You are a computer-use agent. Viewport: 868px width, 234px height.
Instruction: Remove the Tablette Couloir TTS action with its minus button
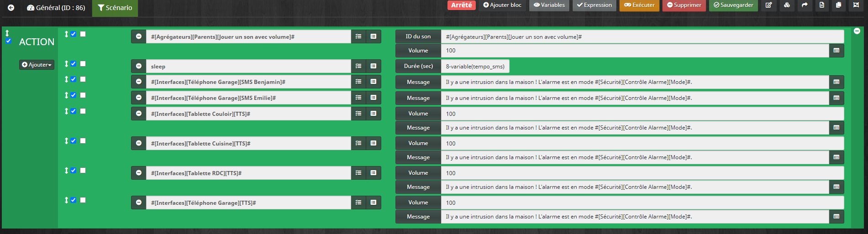[139, 114]
